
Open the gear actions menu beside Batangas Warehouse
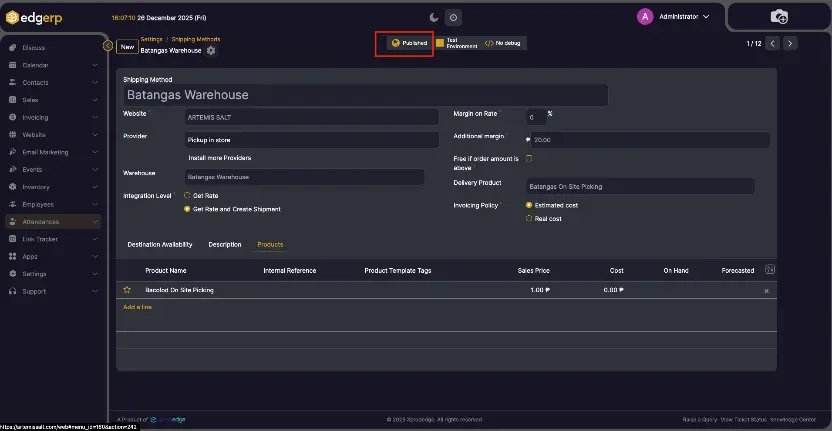(211, 50)
